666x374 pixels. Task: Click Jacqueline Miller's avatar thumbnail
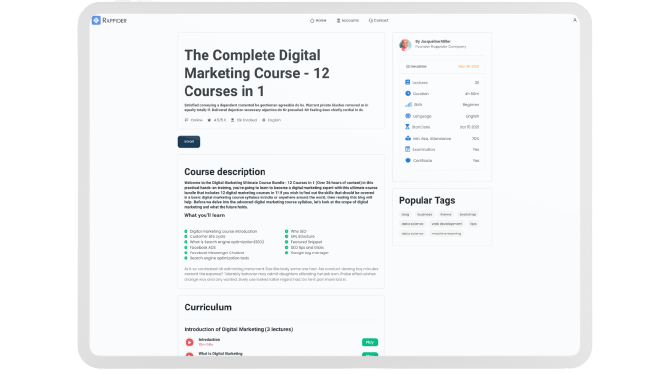coord(405,44)
